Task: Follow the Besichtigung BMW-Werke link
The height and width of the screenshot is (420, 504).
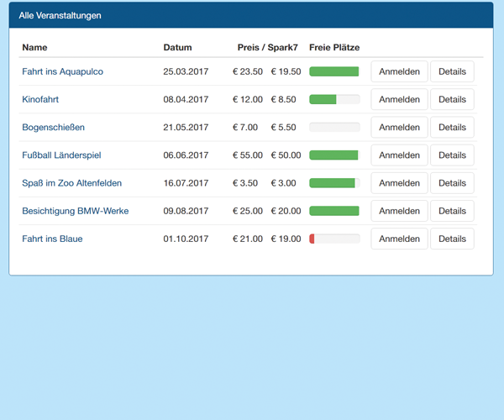Action: [75, 211]
